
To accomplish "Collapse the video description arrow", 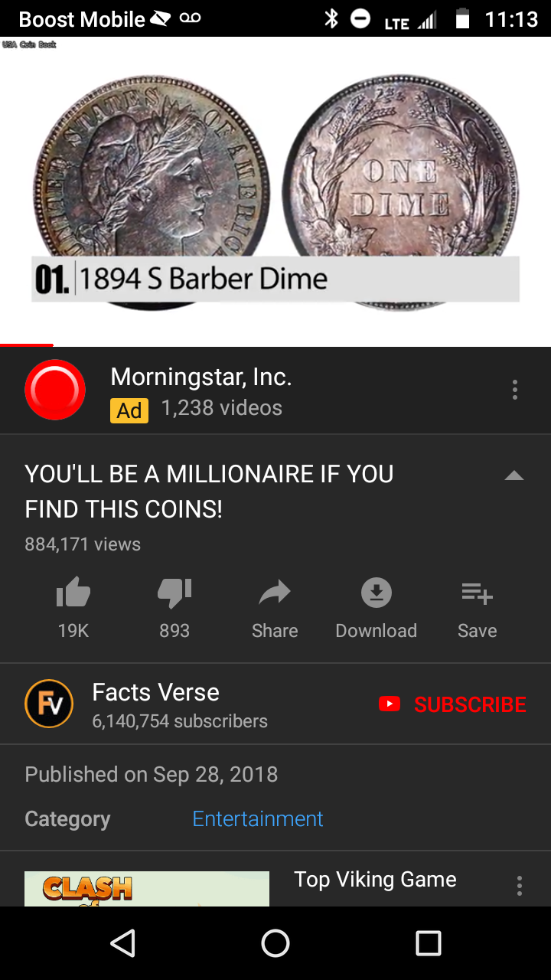I will point(514,475).
